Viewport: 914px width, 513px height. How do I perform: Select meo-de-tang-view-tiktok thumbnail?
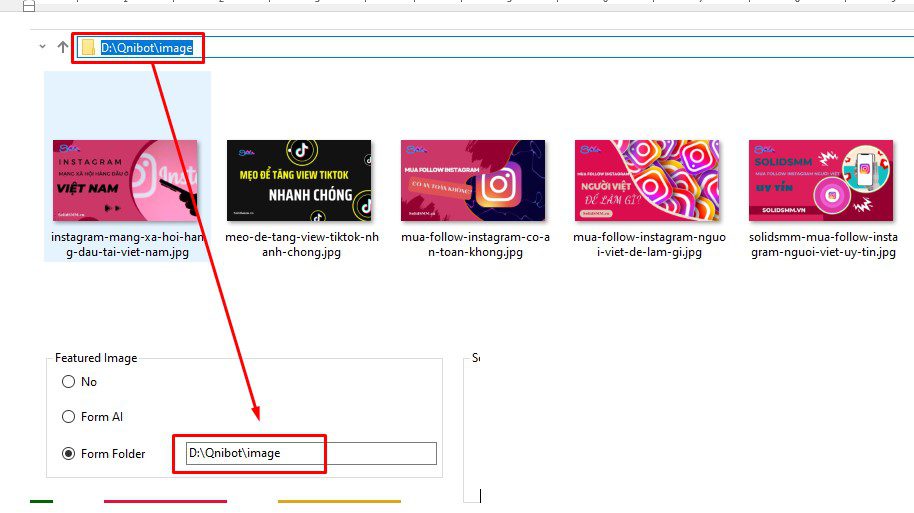pyautogui.click(x=299, y=180)
